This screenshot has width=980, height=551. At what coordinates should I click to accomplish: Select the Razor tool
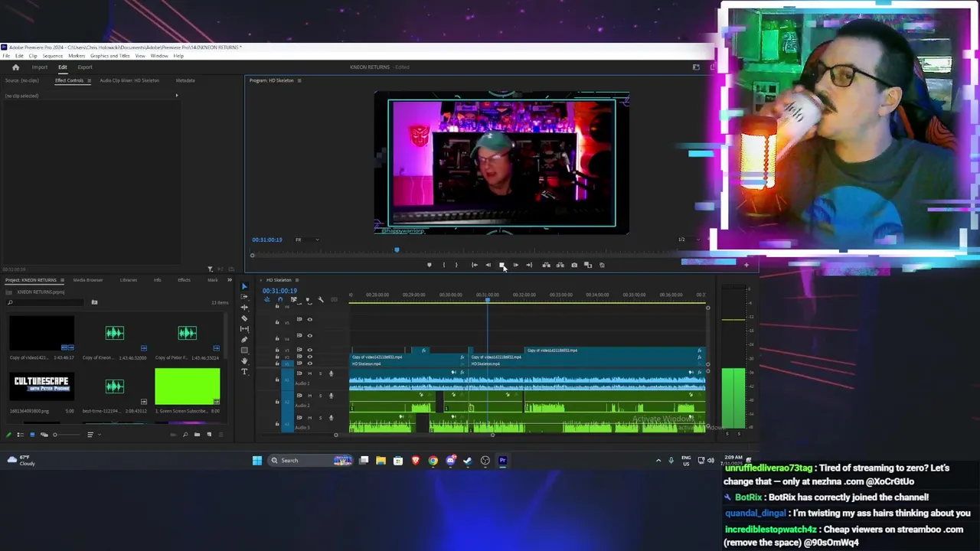click(x=244, y=318)
